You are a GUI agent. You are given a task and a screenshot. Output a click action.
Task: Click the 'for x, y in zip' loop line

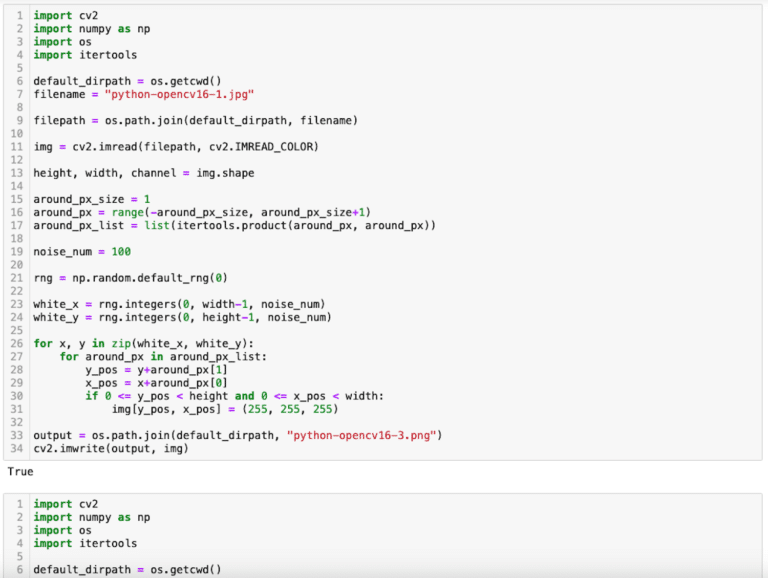[x=143, y=343]
